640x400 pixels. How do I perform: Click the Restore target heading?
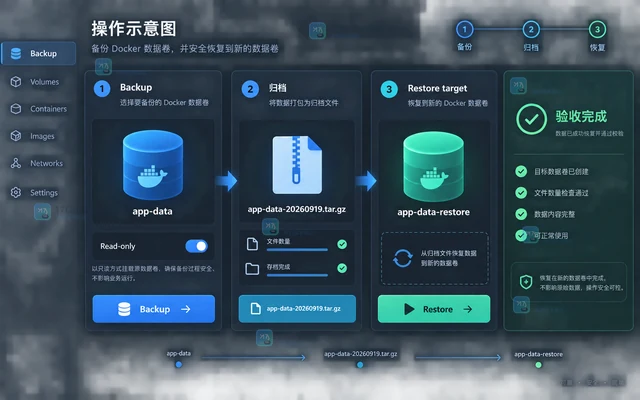(437, 88)
